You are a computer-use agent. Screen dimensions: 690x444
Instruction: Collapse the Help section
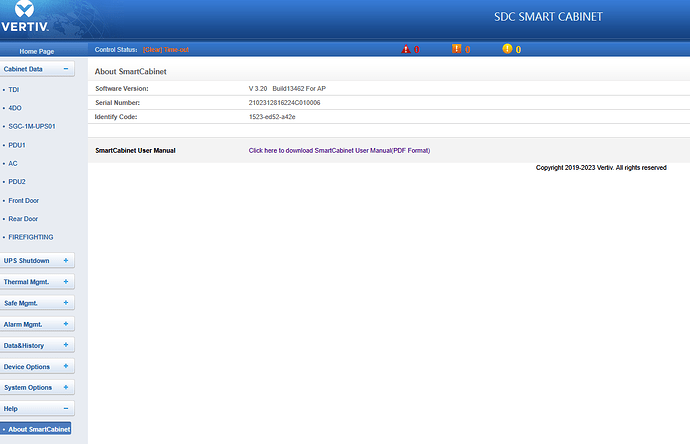point(66,408)
